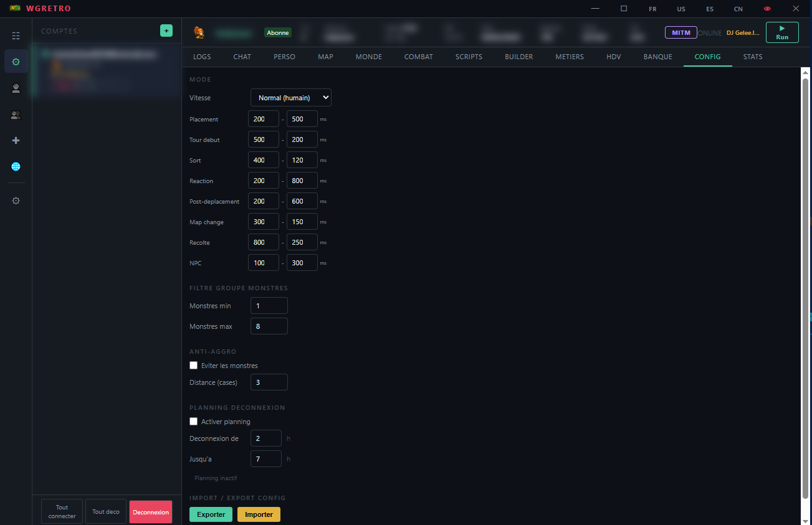The height and width of the screenshot is (525, 812).
Task: Open the Vitesse speed dropdown
Action: coord(291,98)
